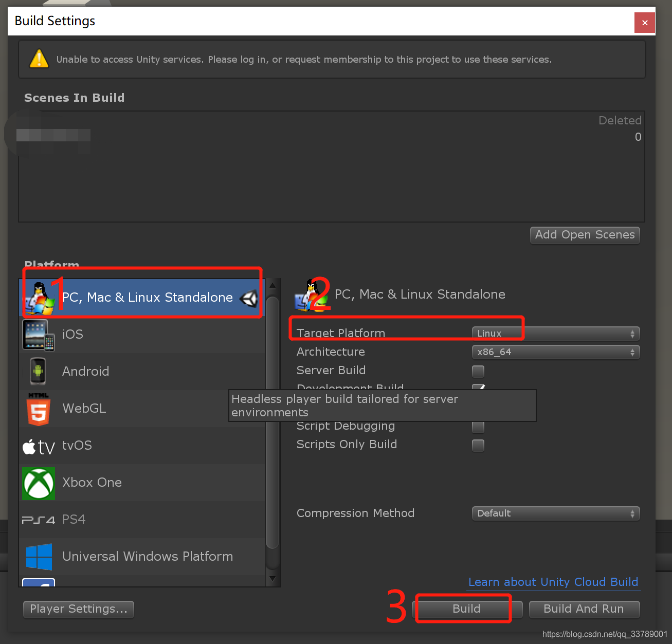Click the platform icon in the right panel header
The image size is (672, 644).
tap(312, 295)
